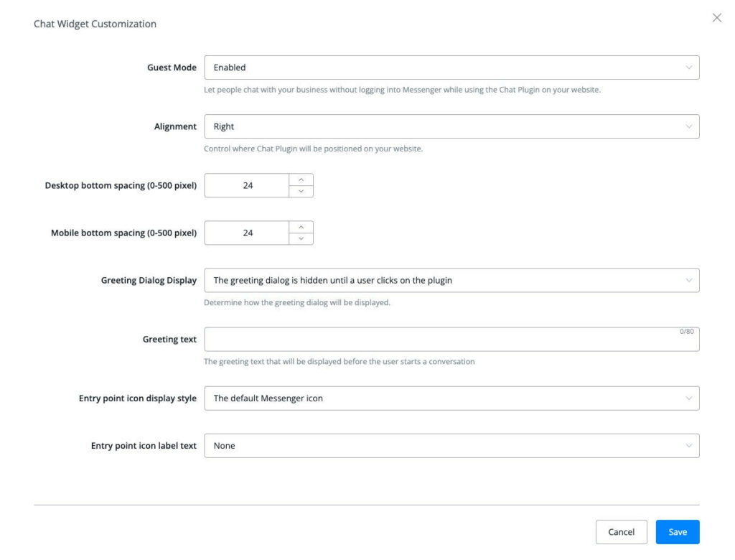The image size is (735, 560).
Task: Decrease Desktop bottom spacing with down arrow
Action: (x=301, y=191)
